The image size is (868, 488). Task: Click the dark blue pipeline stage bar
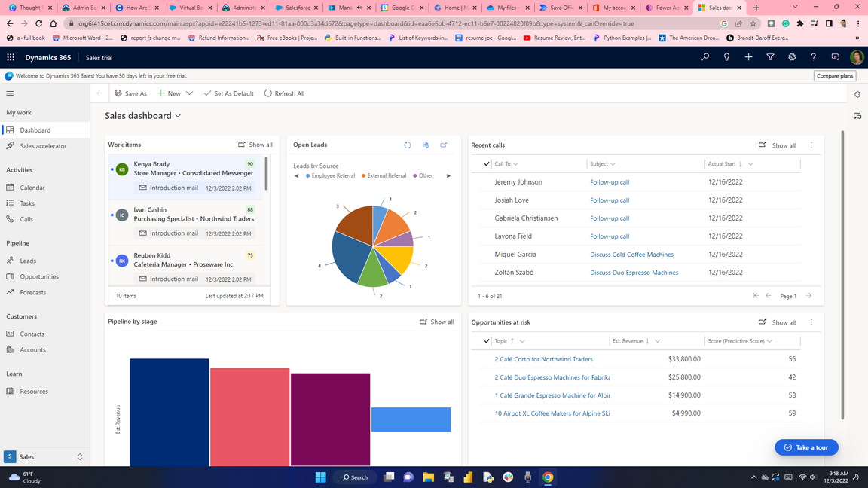[170, 412]
